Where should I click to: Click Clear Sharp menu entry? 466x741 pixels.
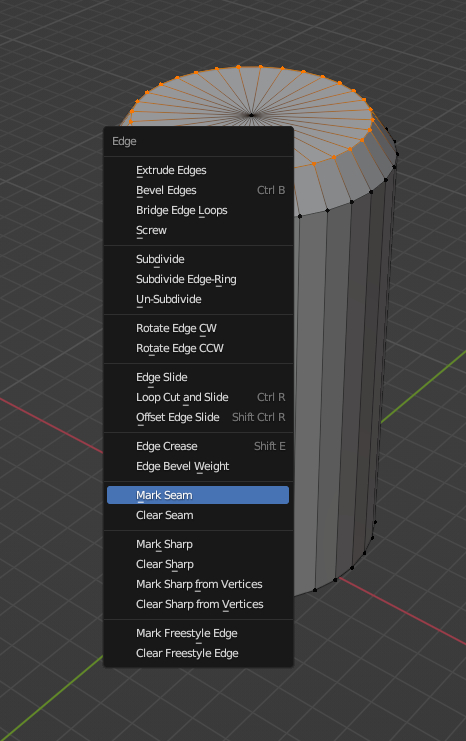click(x=198, y=564)
